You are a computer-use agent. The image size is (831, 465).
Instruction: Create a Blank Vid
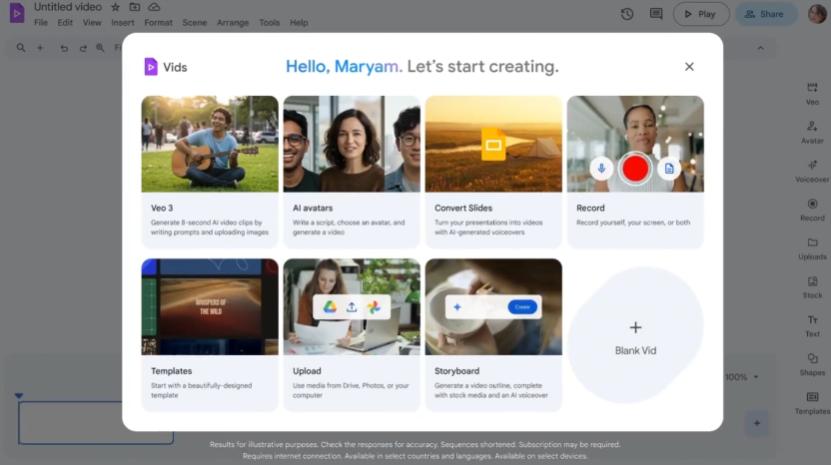coord(635,337)
